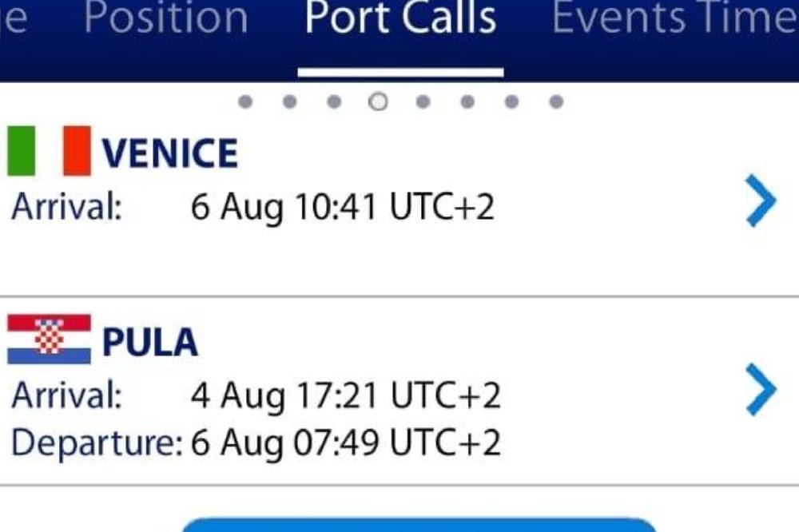Expand Venice port call details chevron
Viewport: 799px width, 532px height.
point(761,200)
